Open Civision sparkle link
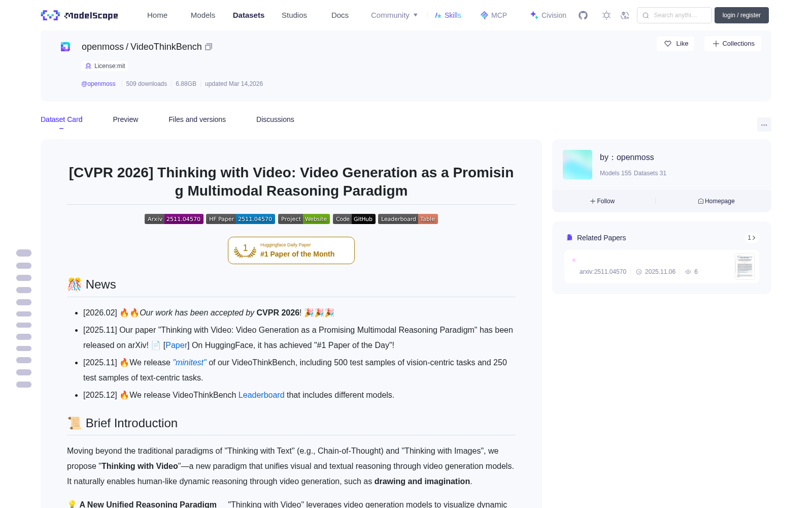 pyautogui.click(x=548, y=15)
